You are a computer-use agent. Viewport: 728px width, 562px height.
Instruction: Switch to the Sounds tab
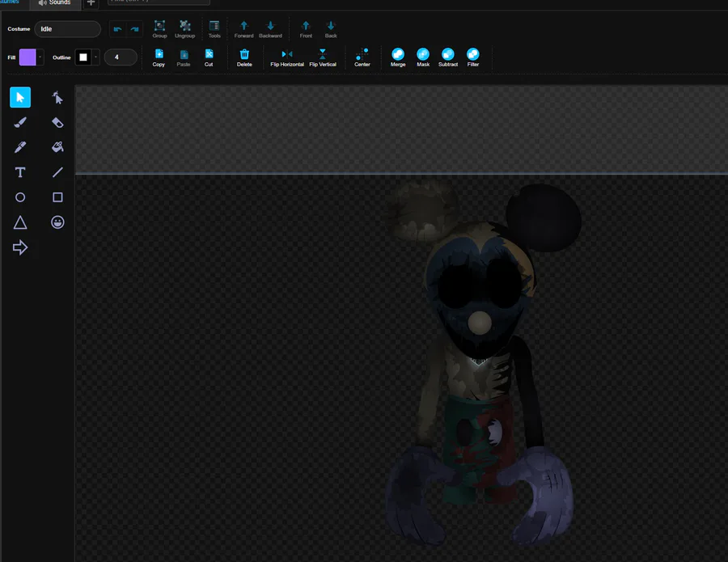(x=55, y=3)
